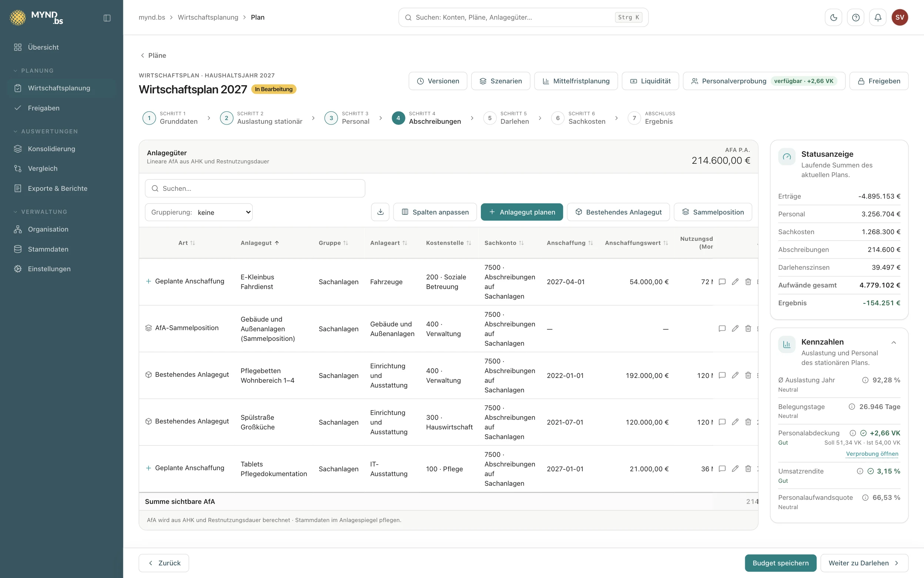Collapse the PLANUNG sidebar section
This screenshot has height=578, width=924.
tap(34, 71)
